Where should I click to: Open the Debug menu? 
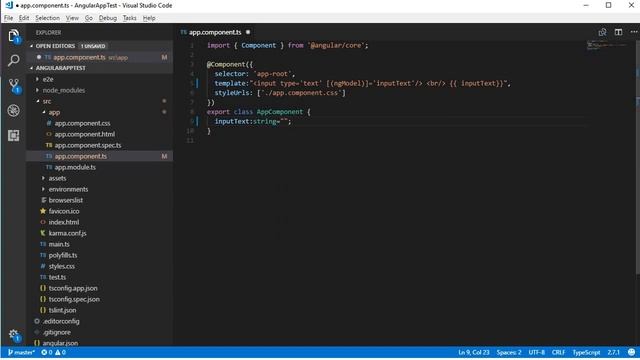pos(108,18)
